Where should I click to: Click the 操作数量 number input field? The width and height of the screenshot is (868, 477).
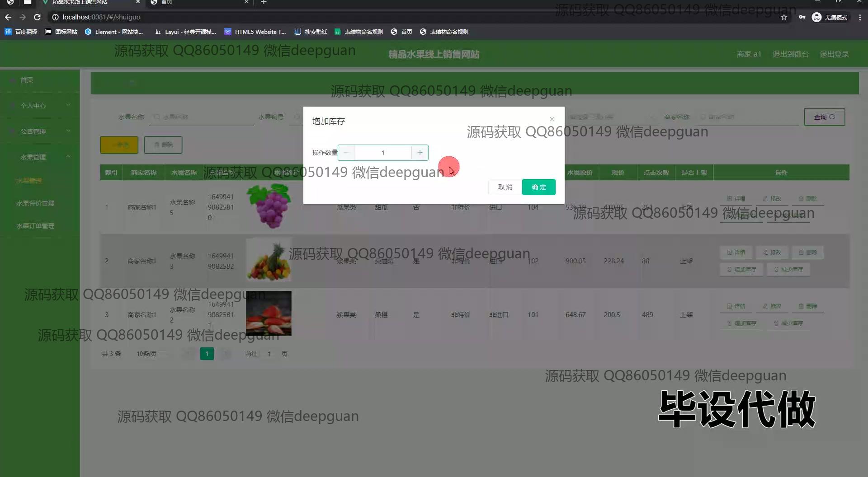tap(383, 153)
